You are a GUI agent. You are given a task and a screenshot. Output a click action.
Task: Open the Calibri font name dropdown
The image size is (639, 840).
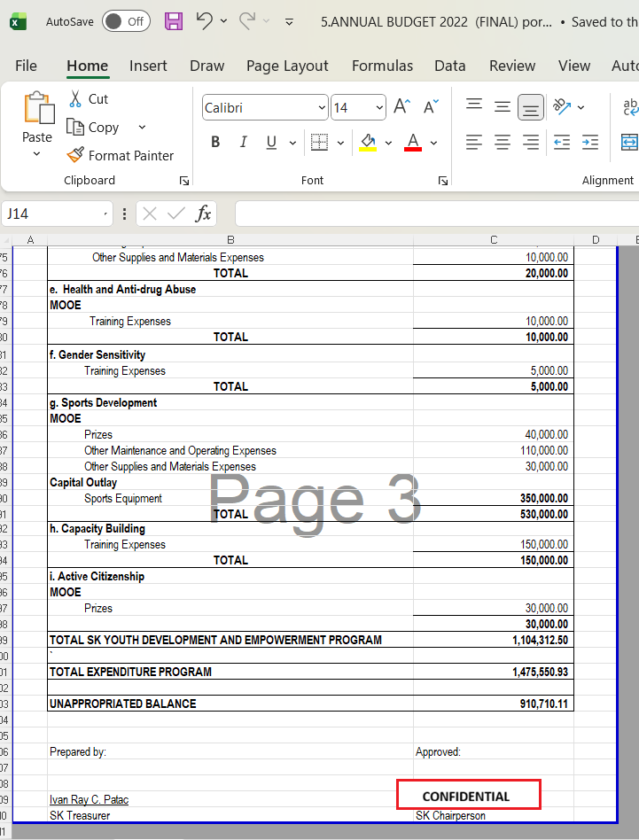pos(322,108)
